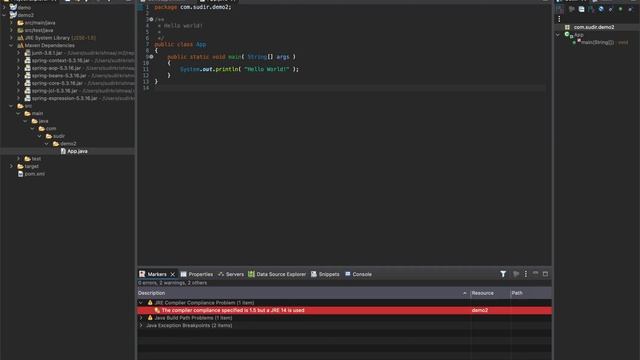Switch to the Servers tab
640x360 pixels.
click(231, 274)
